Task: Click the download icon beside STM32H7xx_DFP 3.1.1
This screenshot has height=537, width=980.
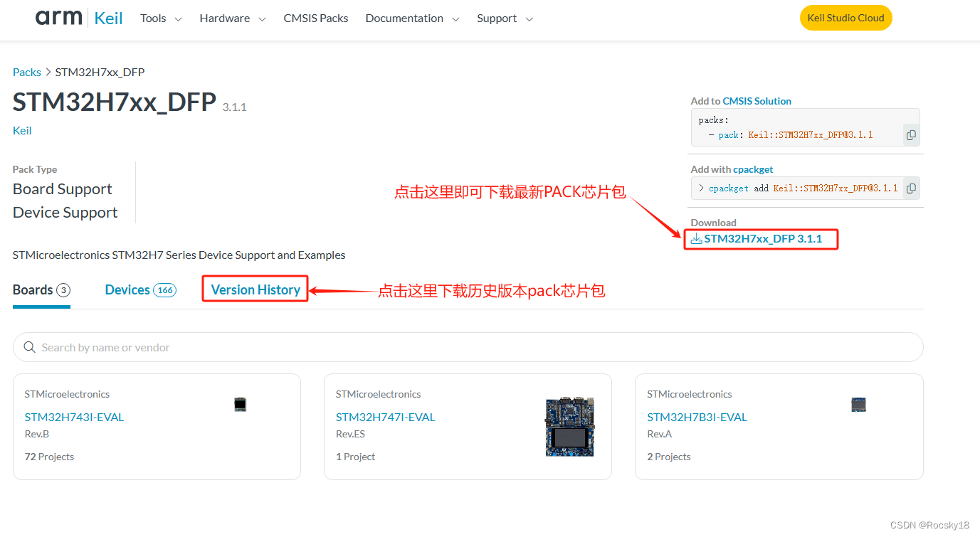Action: click(x=695, y=238)
